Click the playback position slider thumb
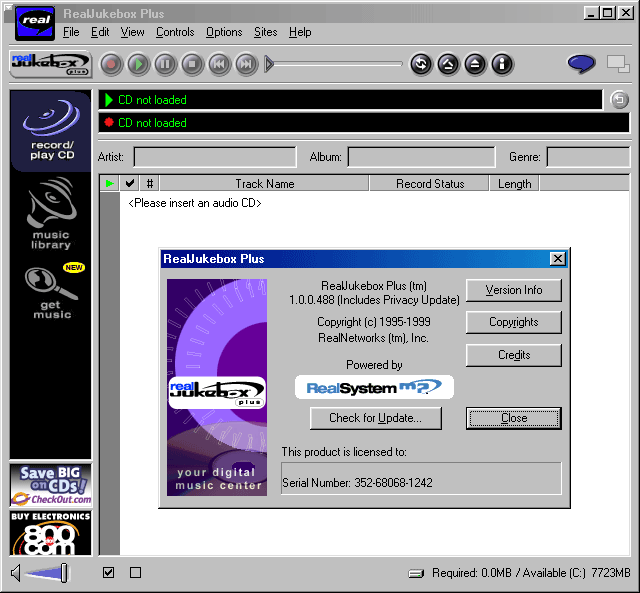Screen dimensions: 640x593 pyautogui.click(x=269, y=64)
